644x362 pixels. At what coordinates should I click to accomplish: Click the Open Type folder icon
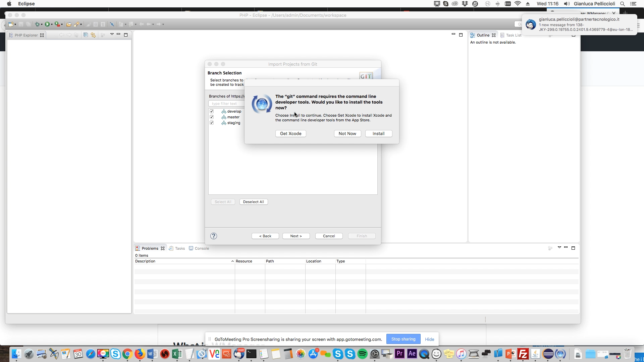pos(68,24)
